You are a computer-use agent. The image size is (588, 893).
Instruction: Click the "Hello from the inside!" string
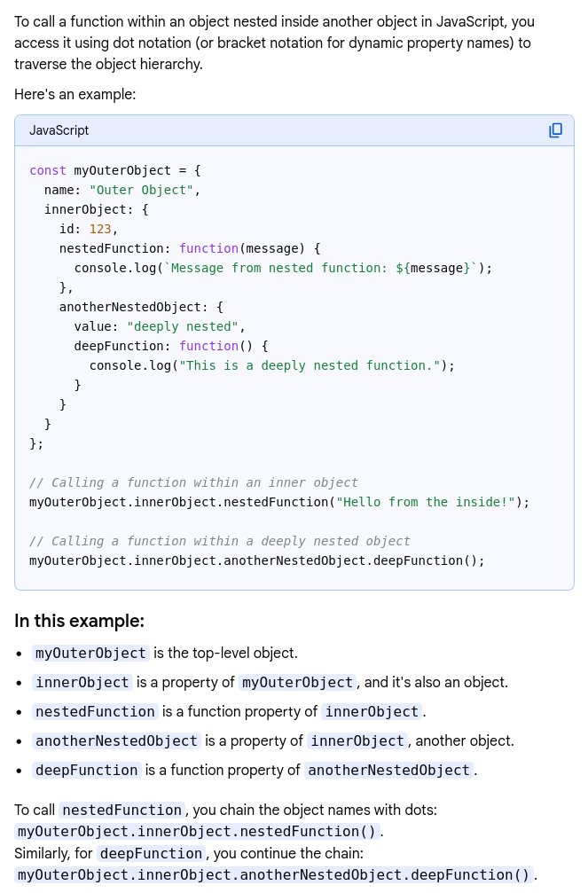(x=426, y=502)
